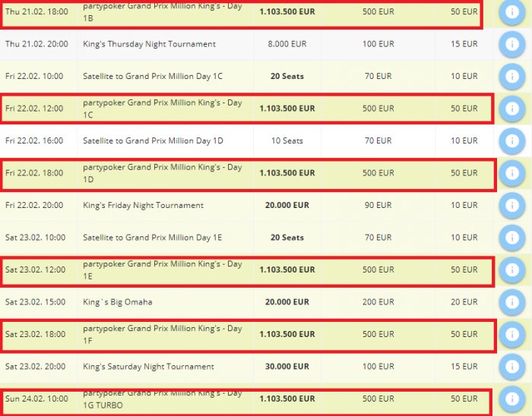The image size is (532, 416).
Task: Select Satellite to Grand Prix Million Day 1D
Action: 153,140
